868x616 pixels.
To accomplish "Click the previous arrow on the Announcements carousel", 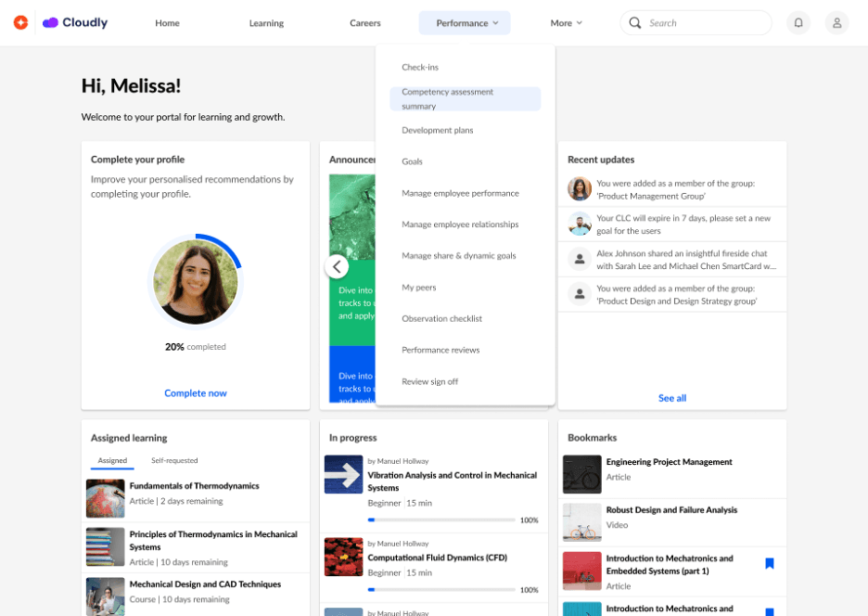I will [x=338, y=266].
